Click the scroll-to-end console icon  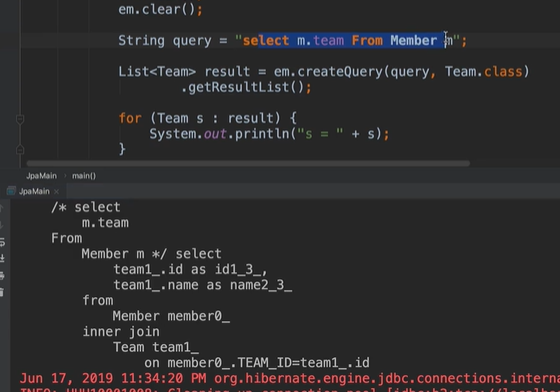2,258
